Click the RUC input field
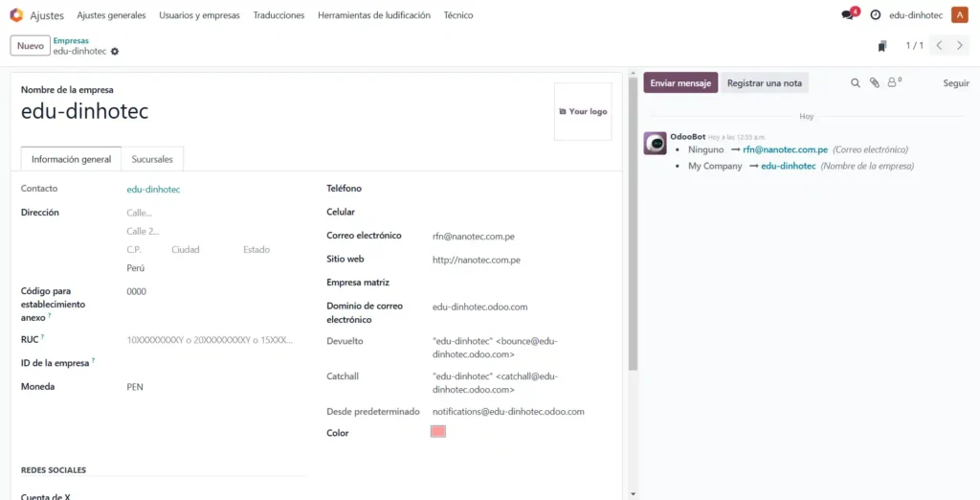 pos(215,340)
